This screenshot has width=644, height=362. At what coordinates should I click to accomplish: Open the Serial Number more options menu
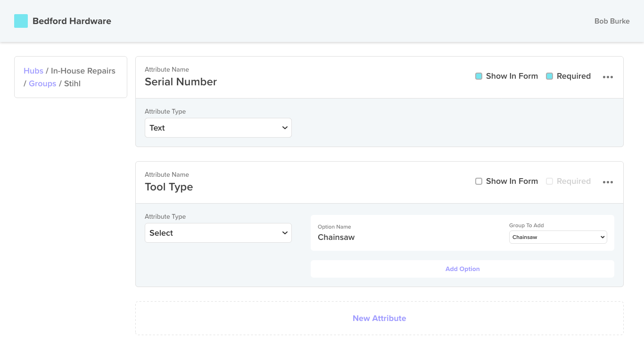pos(608,77)
